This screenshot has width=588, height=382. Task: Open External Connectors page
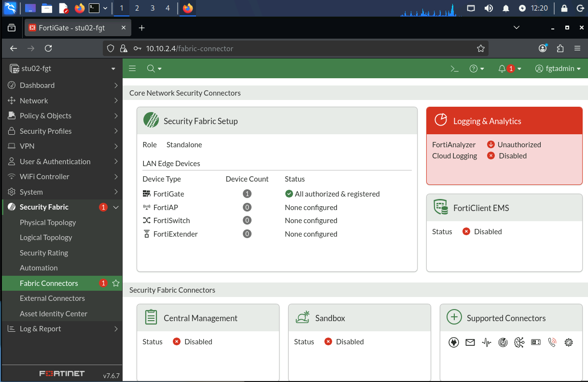[52, 298]
